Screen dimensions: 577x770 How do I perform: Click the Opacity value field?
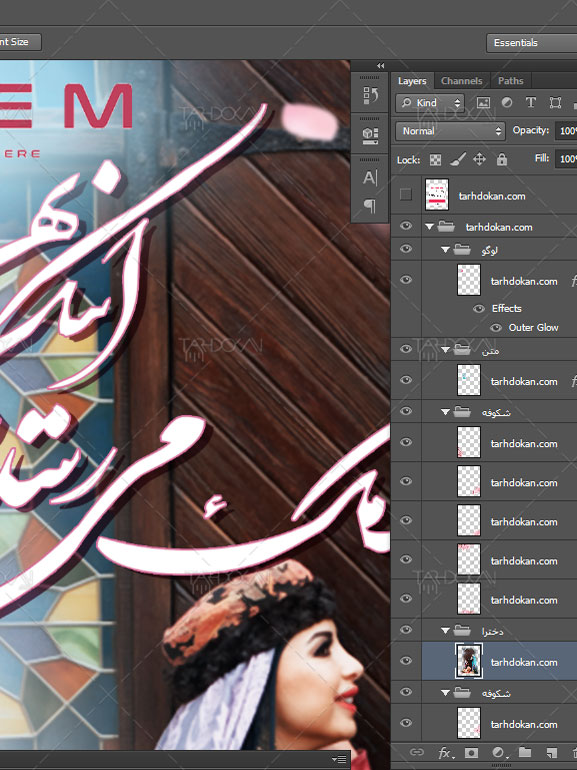click(566, 131)
